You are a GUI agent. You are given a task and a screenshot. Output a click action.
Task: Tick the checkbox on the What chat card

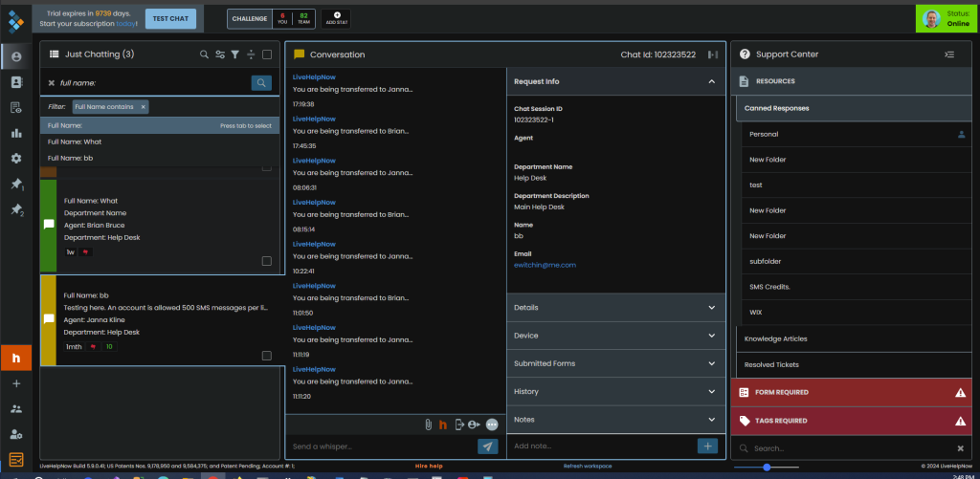(x=267, y=260)
